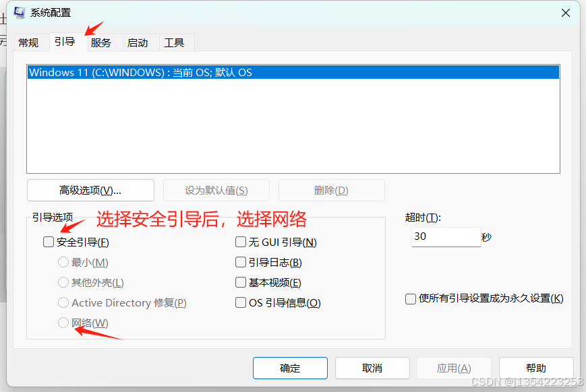Tick the 无 GUI 引导(N) checkbox
This screenshot has width=586, height=392.
[241, 242]
